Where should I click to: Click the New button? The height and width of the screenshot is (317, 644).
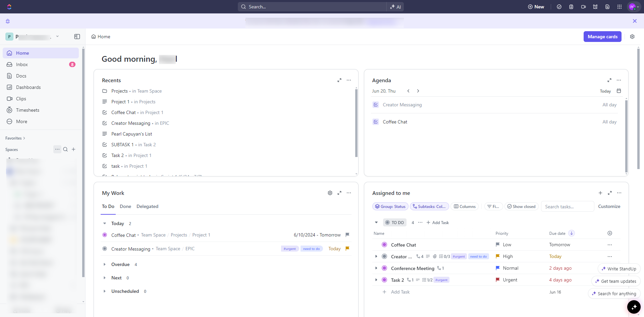[x=536, y=7]
